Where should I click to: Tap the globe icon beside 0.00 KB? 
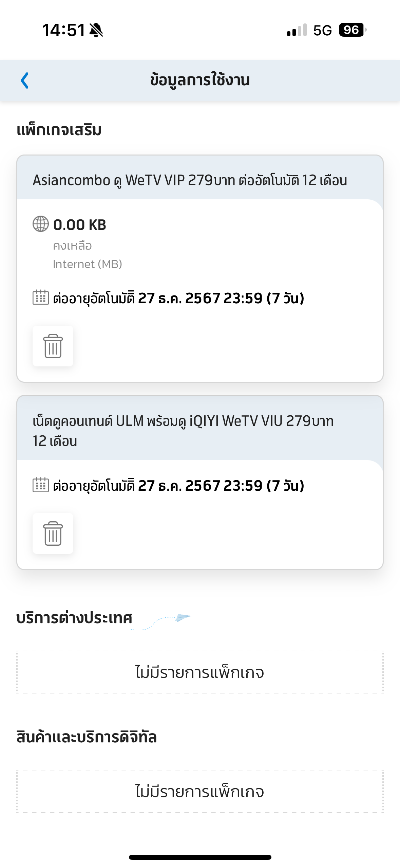click(41, 224)
